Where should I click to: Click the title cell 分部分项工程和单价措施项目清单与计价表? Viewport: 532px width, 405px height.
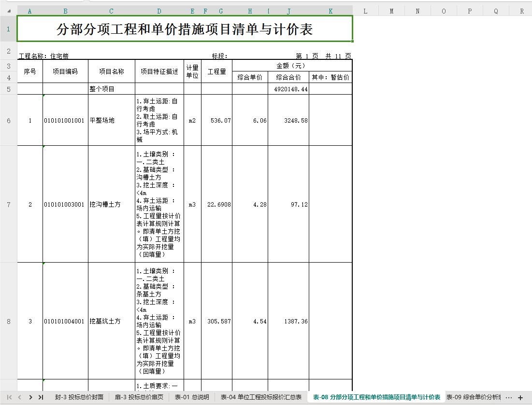(x=185, y=29)
